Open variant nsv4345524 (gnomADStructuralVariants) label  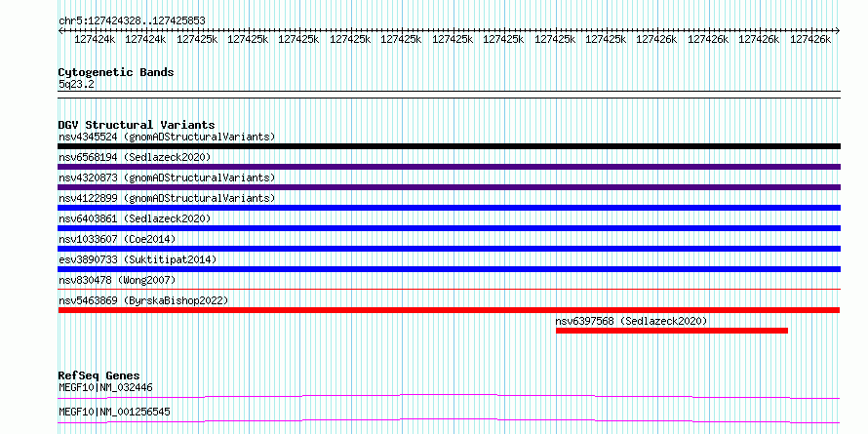coord(167,137)
